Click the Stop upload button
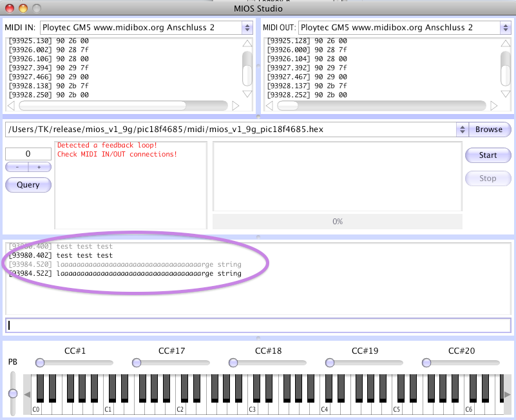The height and width of the screenshot is (420, 516). pos(488,178)
